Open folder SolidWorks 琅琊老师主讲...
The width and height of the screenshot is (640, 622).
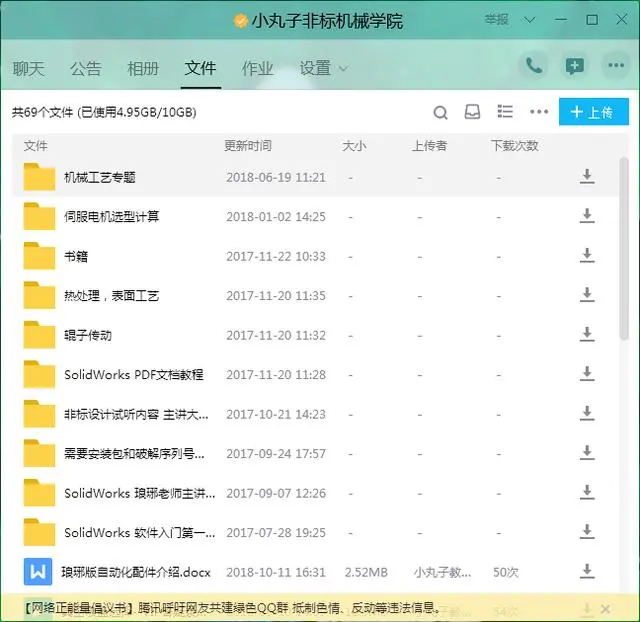pos(140,493)
